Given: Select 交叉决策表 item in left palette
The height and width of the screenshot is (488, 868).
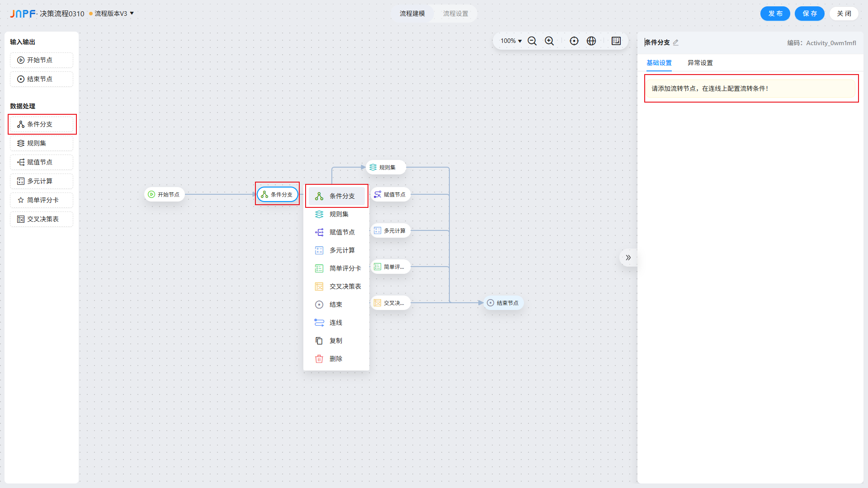Looking at the screenshot, I should (42, 219).
